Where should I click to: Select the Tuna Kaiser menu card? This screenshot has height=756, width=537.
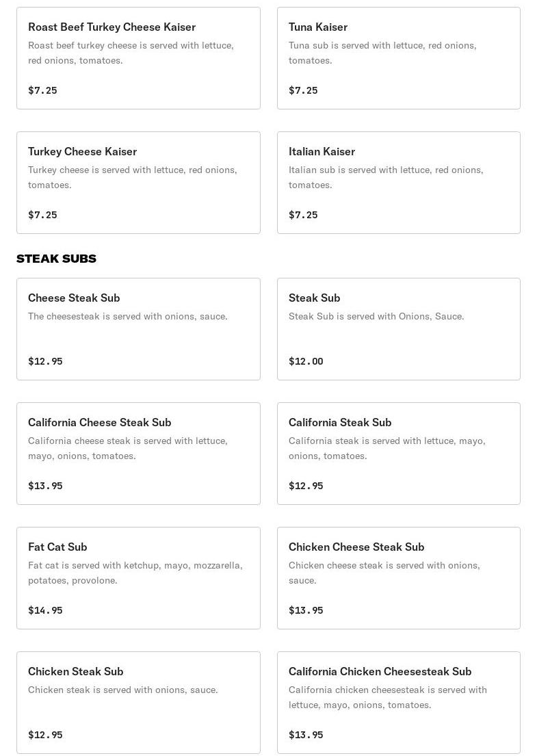pyautogui.click(x=399, y=58)
